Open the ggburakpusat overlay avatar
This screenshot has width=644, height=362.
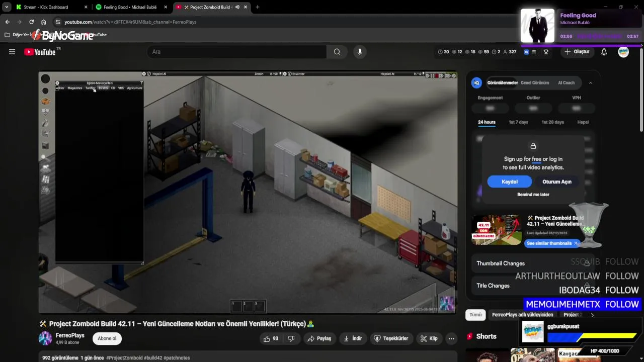coord(533,332)
